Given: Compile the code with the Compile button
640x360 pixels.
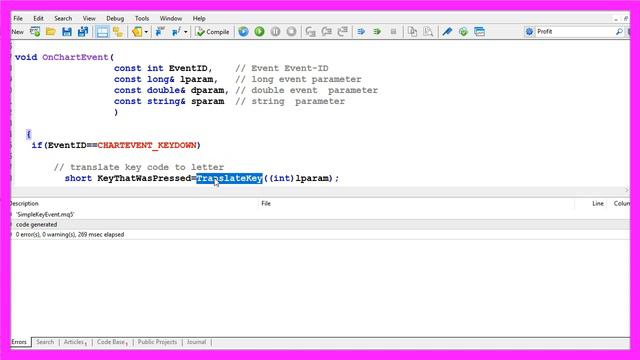Looking at the screenshot, I should tap(212, 31).
